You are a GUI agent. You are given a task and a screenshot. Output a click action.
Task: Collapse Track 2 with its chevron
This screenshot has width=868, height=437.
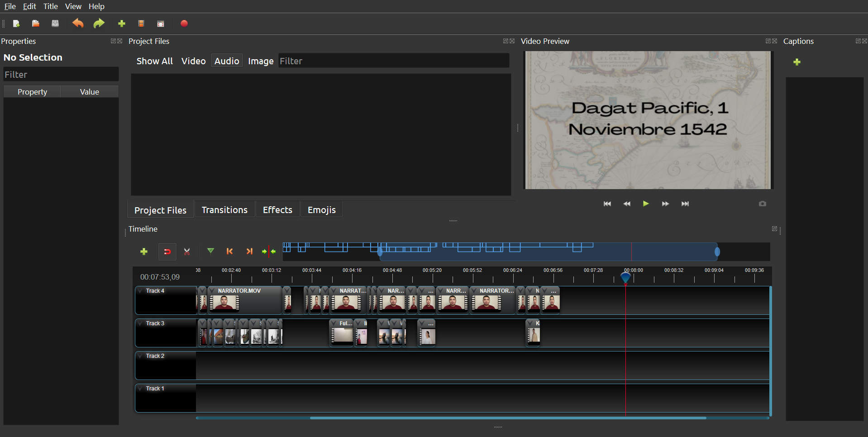pyautogui.click(x=141, y=356)
